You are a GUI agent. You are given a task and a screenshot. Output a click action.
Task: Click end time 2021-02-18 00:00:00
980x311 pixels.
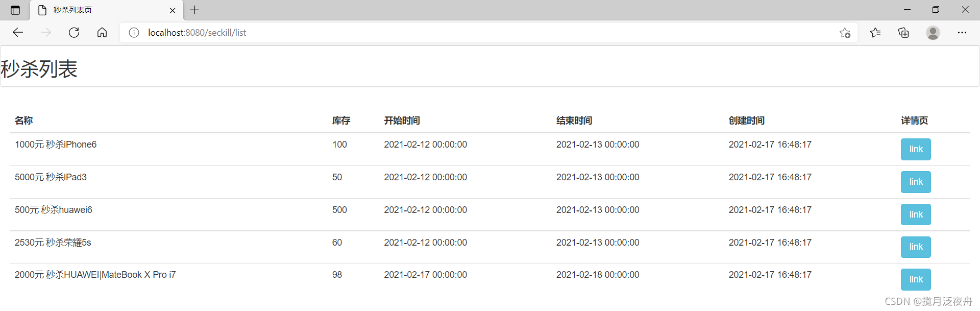click(x=598, y=275)
